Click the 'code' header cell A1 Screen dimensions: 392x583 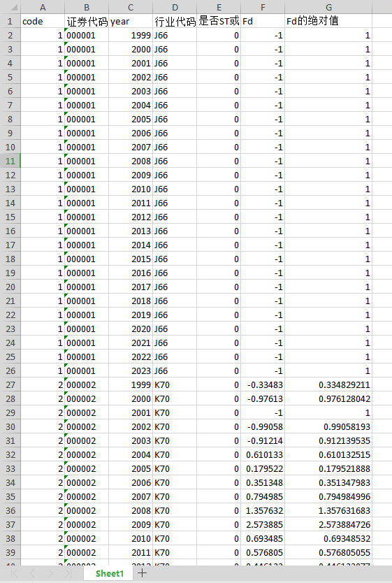coord(43,21)
